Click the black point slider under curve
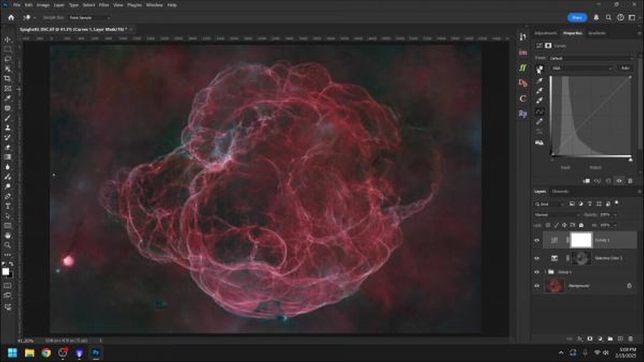Image resolution: width=644 pixels, height=362 pixels. pos(552,159)
